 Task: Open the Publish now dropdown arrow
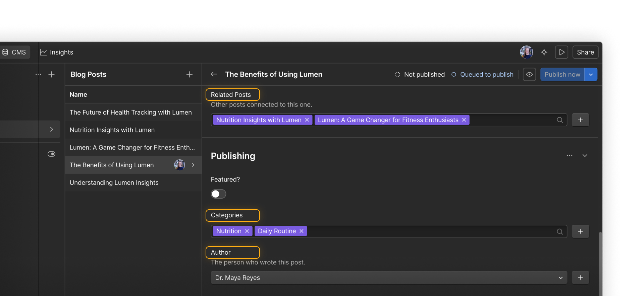tap(591, 75)
